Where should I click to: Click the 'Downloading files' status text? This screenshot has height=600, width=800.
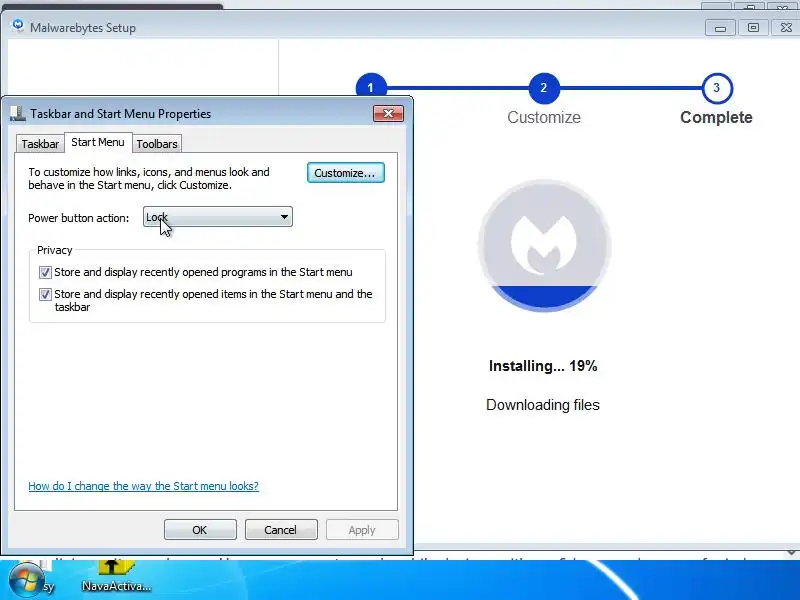click(543, 405)
